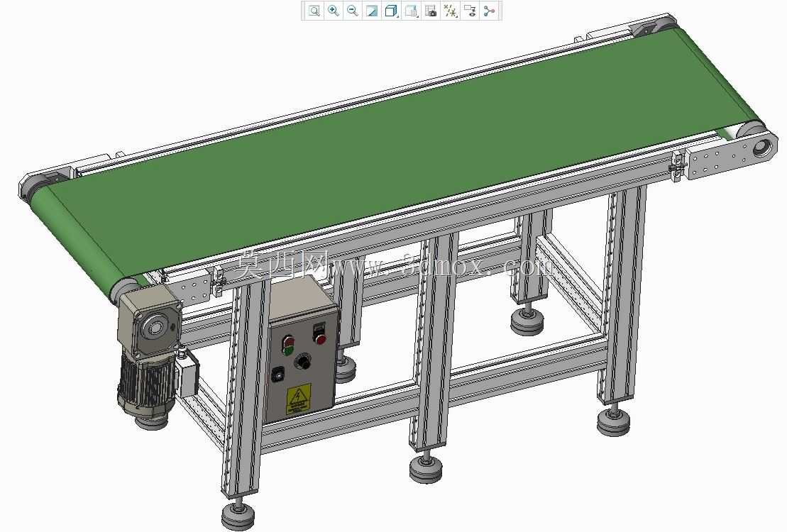
Task: Open the Saved Orientations list
Action: [411, 11]
